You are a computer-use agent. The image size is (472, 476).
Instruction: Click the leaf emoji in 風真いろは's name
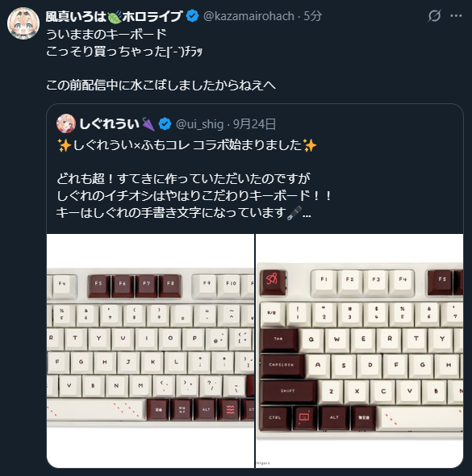coord(115,16)
